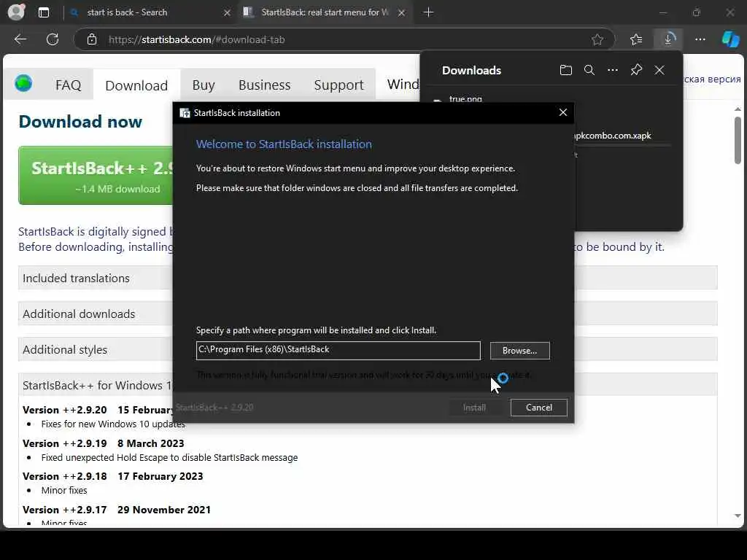Expand Additional styles section
Viewport: 747px width, 560px height.
coord(96,349)
